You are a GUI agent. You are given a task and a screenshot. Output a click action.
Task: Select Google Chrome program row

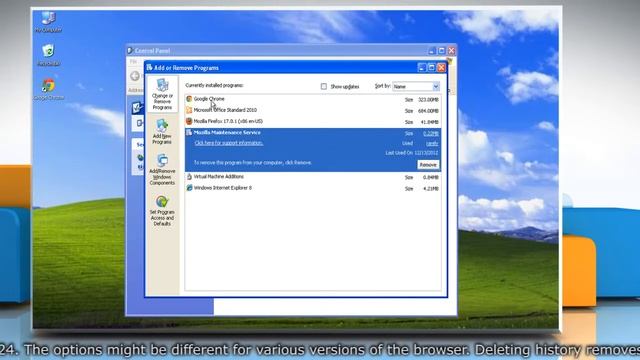(313, 99)
